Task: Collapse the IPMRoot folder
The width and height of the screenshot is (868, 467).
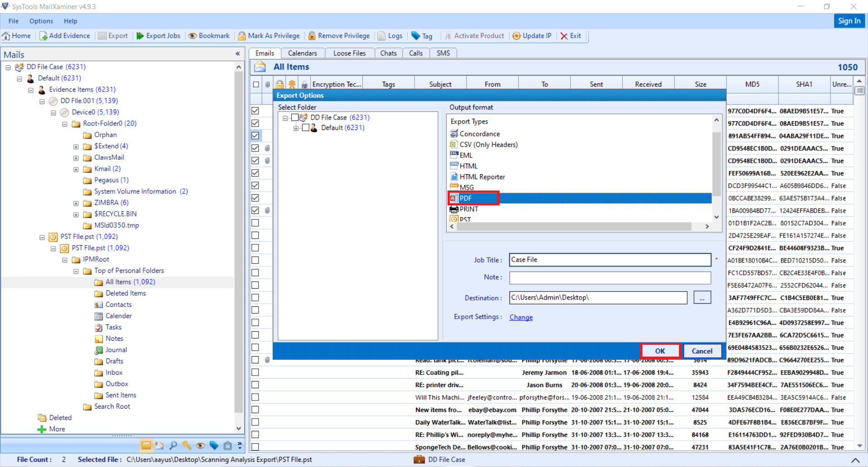Action: point(64,260)
